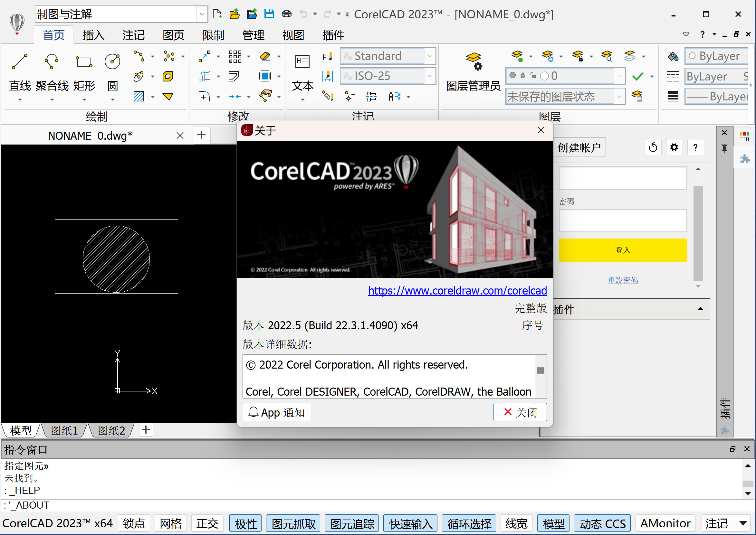The width and height of the screenshot is (756, 535).
Task: Open the 未保存的图层状态 layer state dropdown
Action: tap(619, 97)
